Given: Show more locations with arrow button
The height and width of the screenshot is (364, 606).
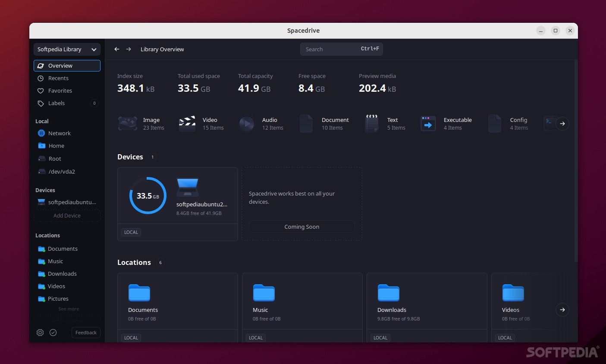Looking at the screenshot, I should 562,310.
